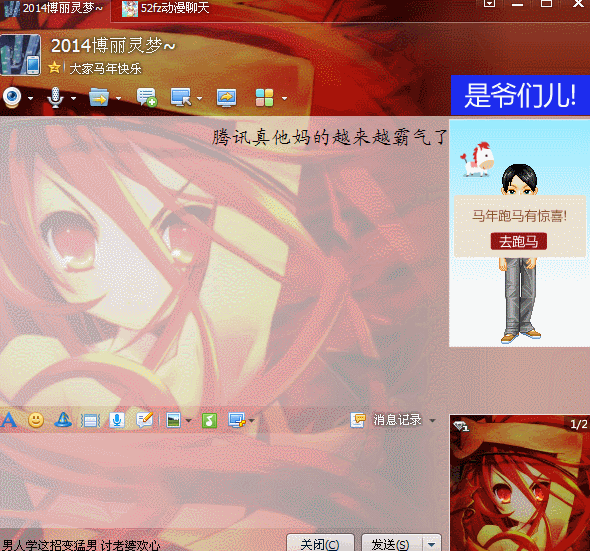590x551 pixels.
Task: Open the file transfer options arrow
Action: click(x=119, y=99)
